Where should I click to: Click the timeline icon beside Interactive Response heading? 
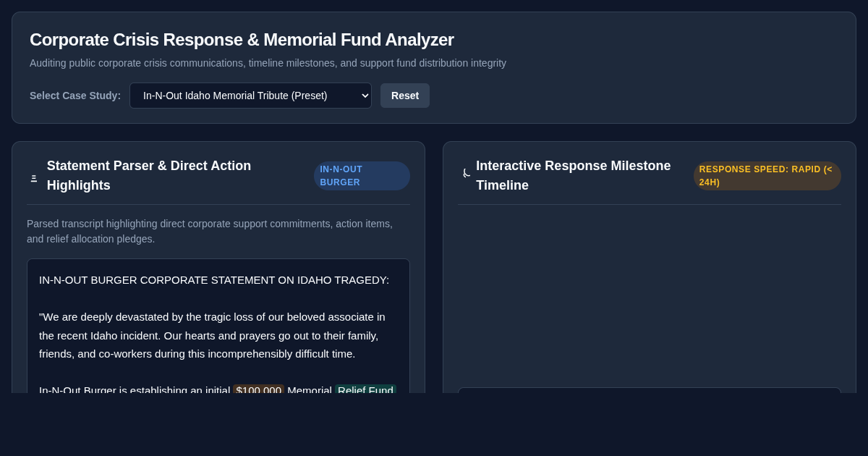point(467,173)
